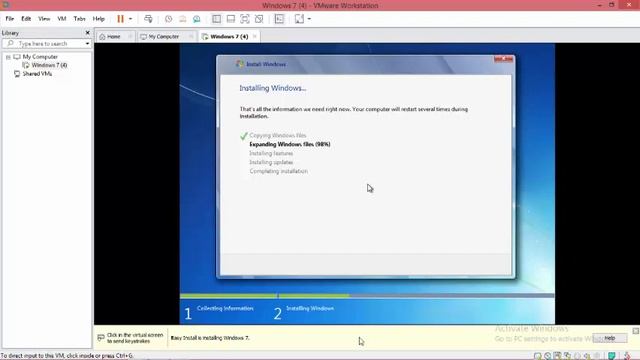The width and height of the screenshot is (640, 360).
Task: Click Help button in Easy Install bar
Action: tap(610, 338)
